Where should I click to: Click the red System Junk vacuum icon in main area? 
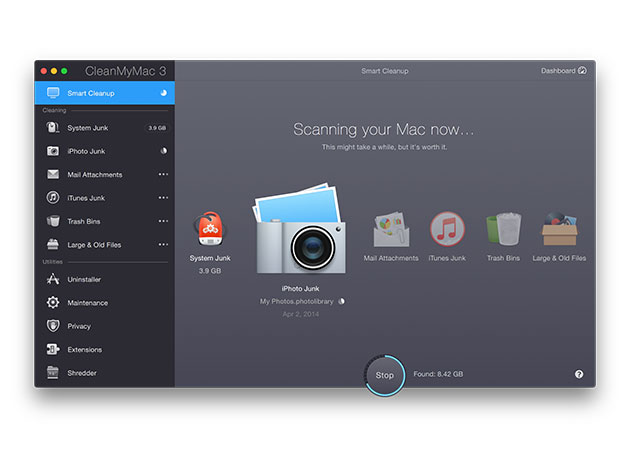(210, 229)
